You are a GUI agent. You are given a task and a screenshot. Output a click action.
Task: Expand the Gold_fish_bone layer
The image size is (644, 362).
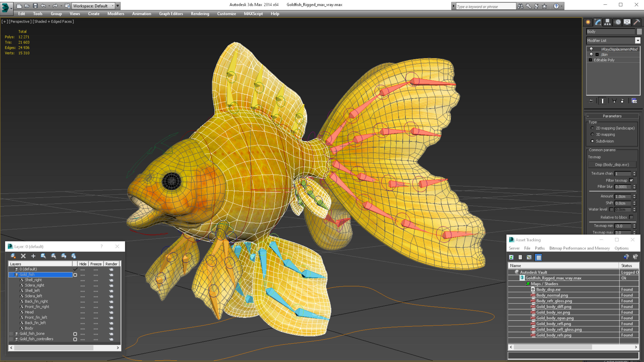(x=11, y=334)
